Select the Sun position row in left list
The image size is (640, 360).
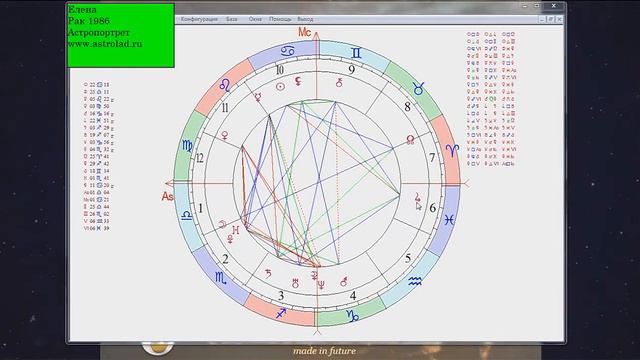pos(97,85)
